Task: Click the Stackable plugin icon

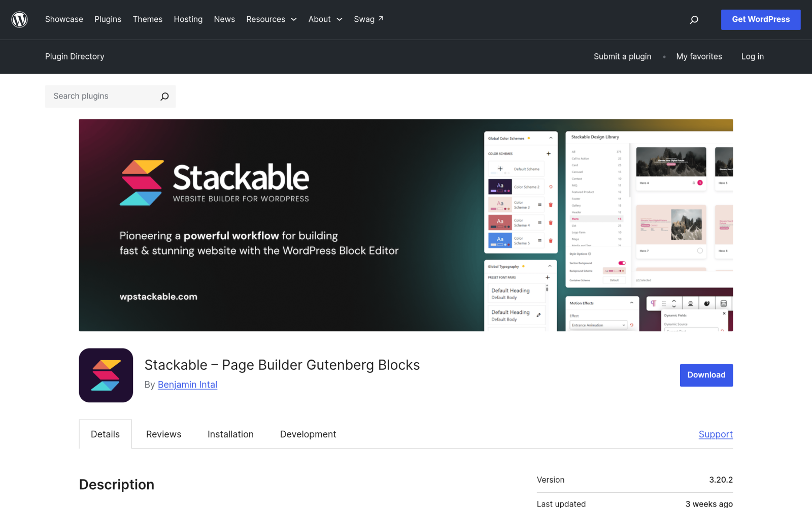Action: coord(106,375)
